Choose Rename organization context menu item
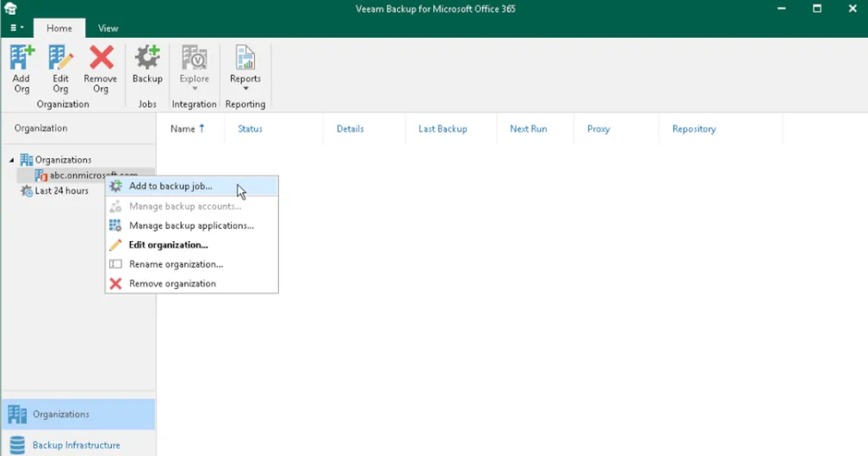 [x=191, y=264]
